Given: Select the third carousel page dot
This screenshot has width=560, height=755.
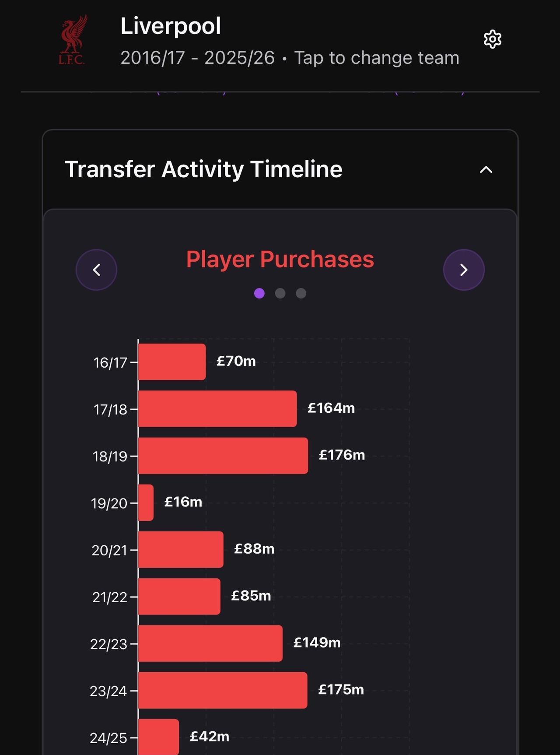Looking at the screenshot, I should click(x=301, y=293).
